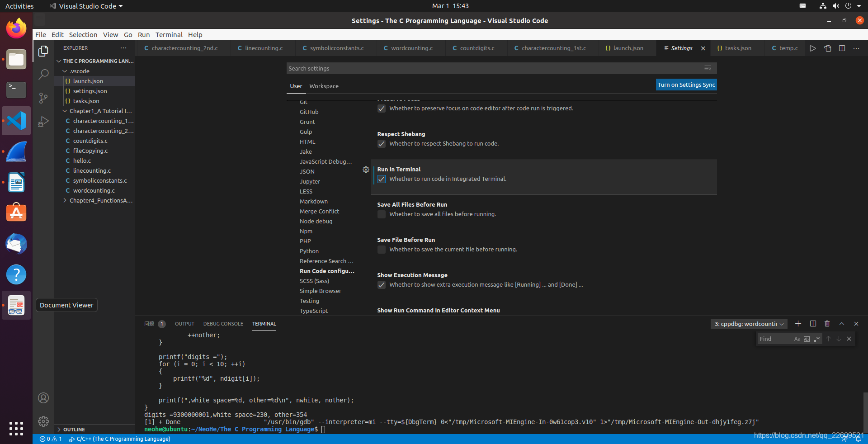
Task: Collapse THE C PROGRAMMING LAN root folder
Action: (x=59, y=61)
